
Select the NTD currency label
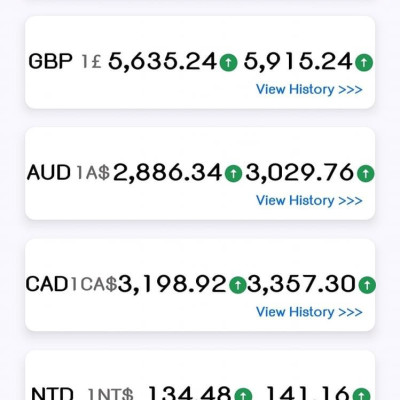[52, 394]
